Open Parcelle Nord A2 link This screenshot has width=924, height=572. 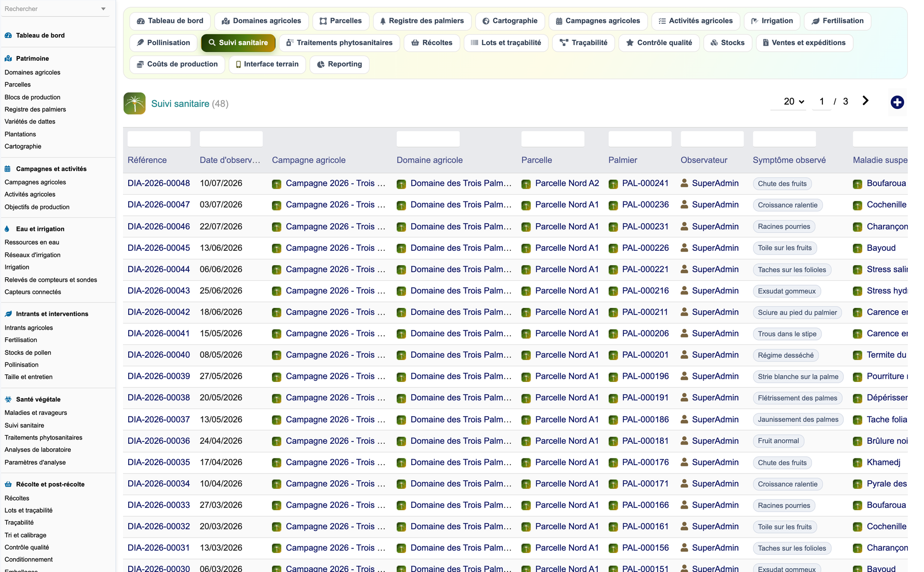[567, 183]
